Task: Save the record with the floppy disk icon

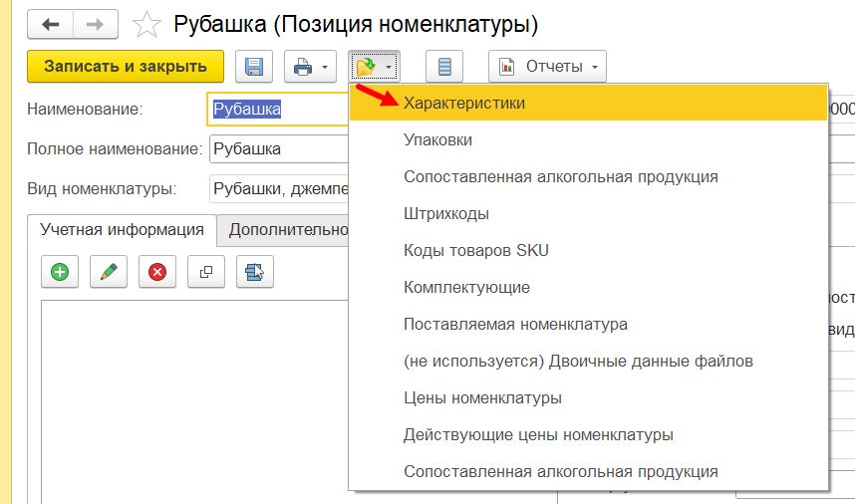Action: point(254,67)
